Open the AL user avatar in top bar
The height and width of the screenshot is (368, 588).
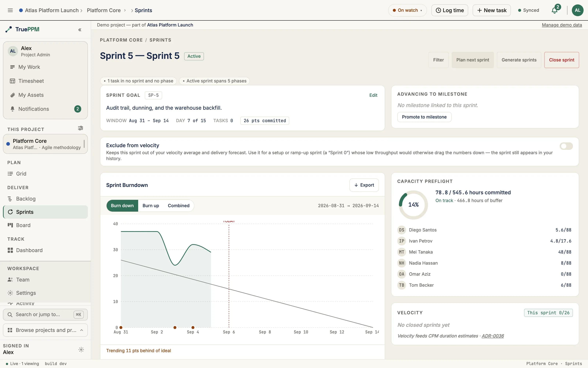click(578, 10)
